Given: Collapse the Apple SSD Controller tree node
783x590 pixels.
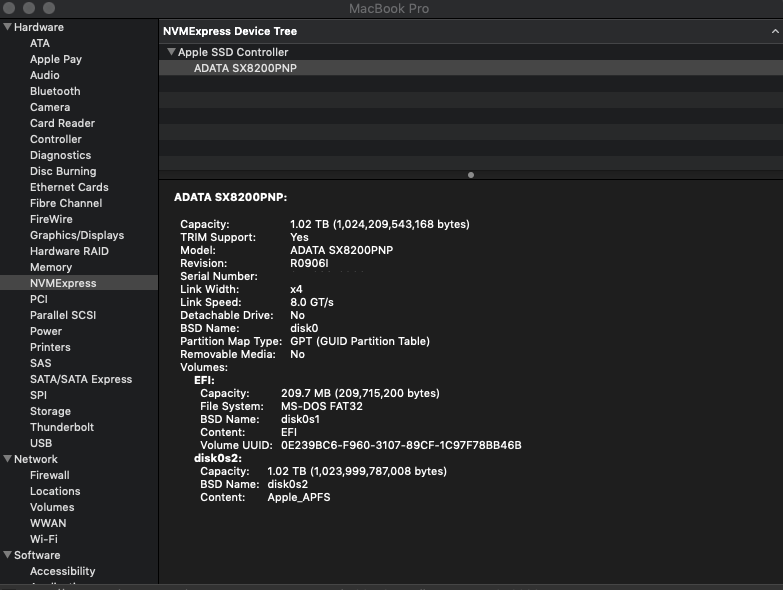Looking at the screenshot, I should coord(171,52).
